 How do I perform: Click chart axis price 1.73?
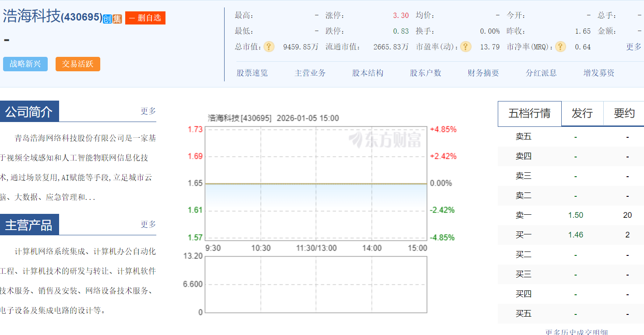pos(195,129)
